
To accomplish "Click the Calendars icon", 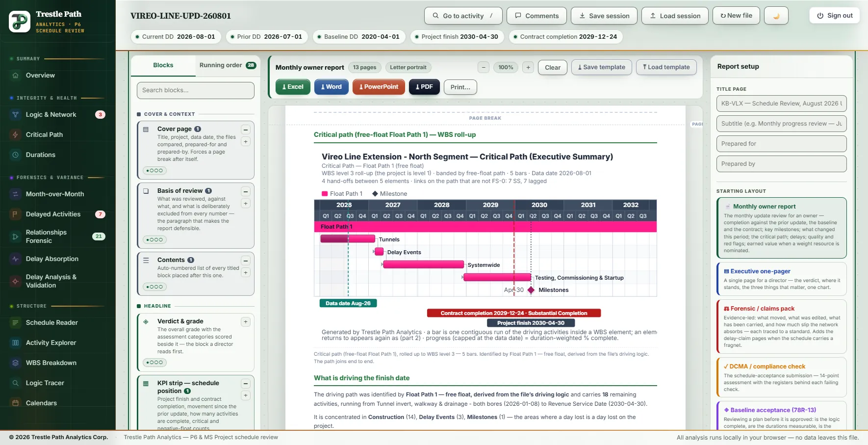I will pos(15,403).
